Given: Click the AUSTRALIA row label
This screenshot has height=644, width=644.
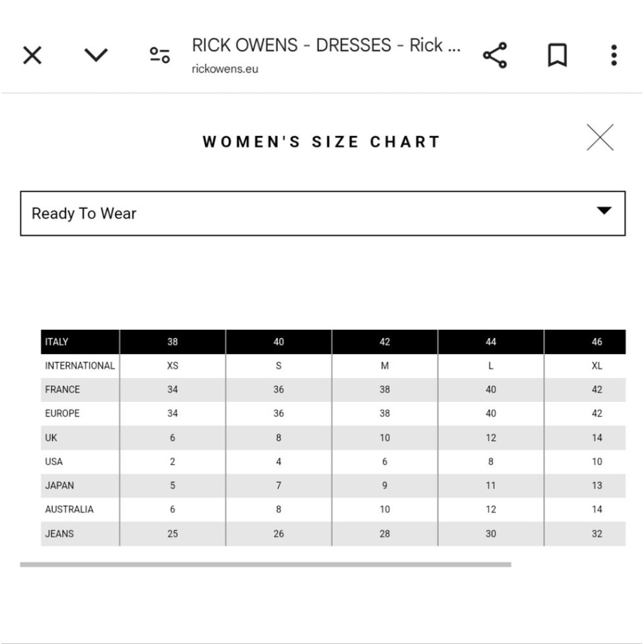Looking at the screenshot, I should point(69,509).
